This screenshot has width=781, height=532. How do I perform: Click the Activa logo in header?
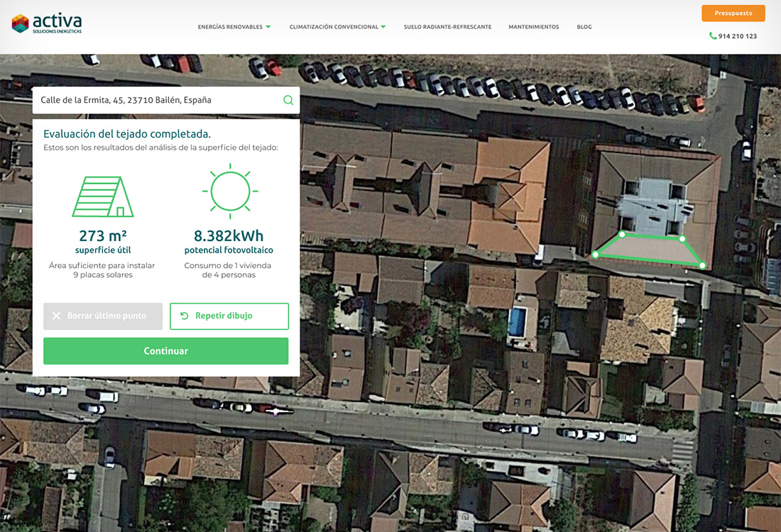point(47,24)
